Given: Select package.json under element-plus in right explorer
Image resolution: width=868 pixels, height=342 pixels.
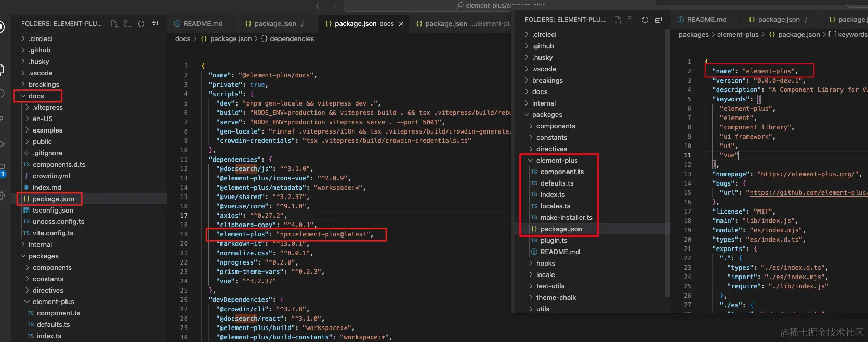Looking at the screenshot, I should tap(561, 229).
